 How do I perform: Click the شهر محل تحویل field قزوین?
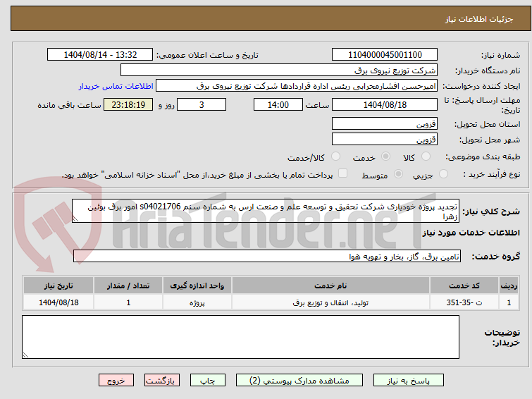(x=385, y=139)
